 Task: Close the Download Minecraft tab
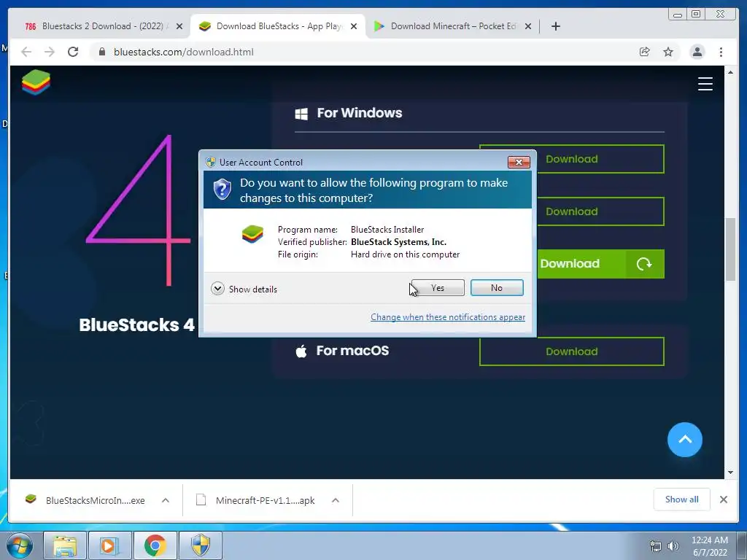click(528, 27)
